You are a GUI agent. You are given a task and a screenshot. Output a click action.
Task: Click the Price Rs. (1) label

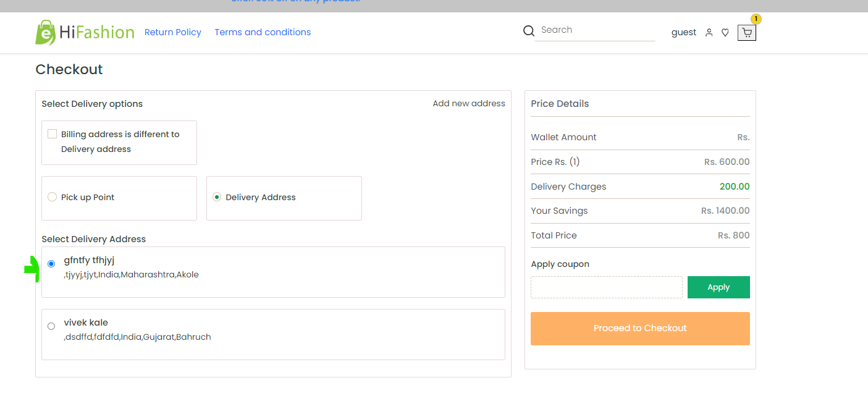coord(555,162)
